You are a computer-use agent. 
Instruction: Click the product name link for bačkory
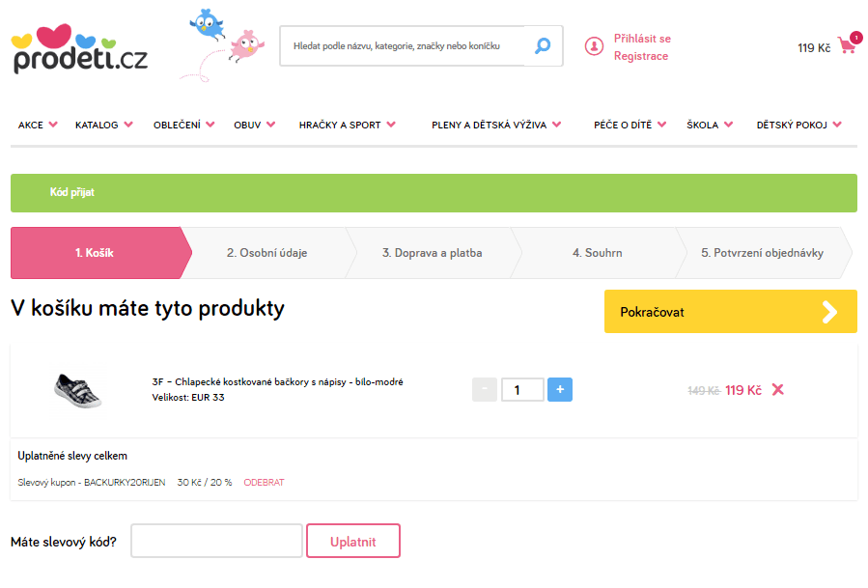[277, 381]
